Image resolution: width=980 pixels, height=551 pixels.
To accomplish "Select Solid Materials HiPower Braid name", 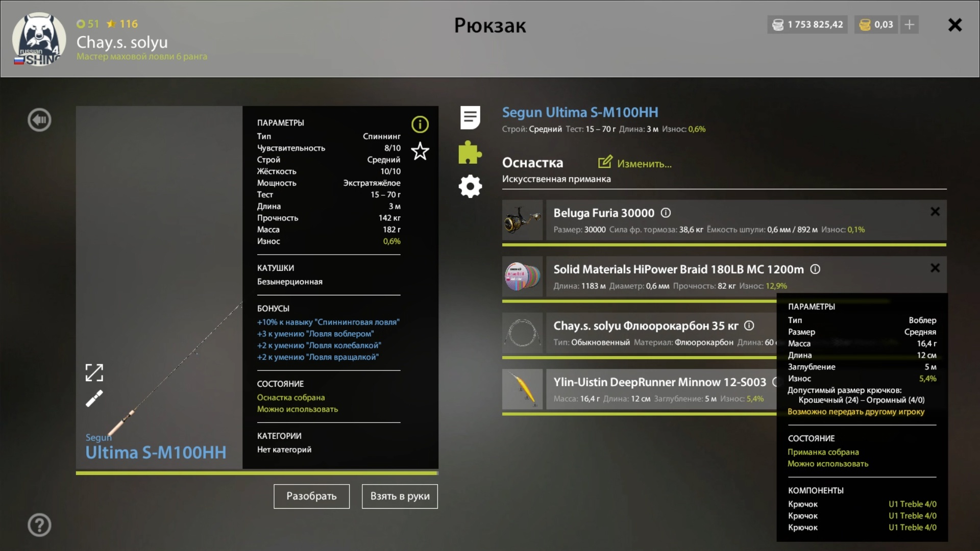I will point(678,269).
